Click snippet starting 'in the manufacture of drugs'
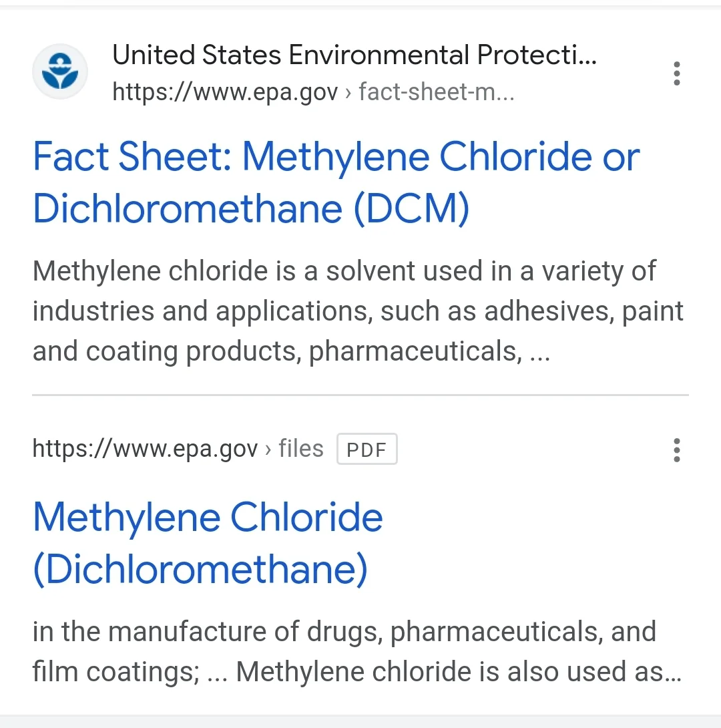This screenshot has height=728, width=721. point(344,632)
